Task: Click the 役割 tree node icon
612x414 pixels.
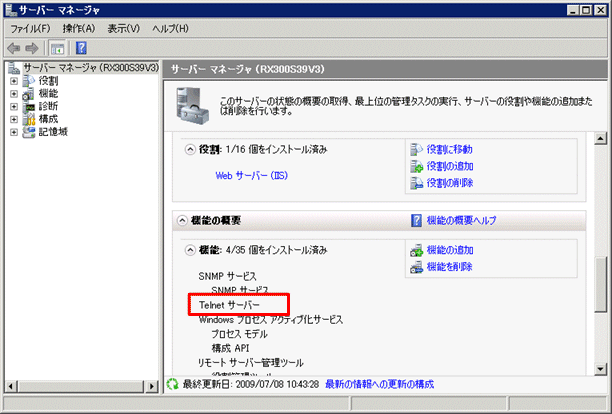Action: tap(28, 81)
